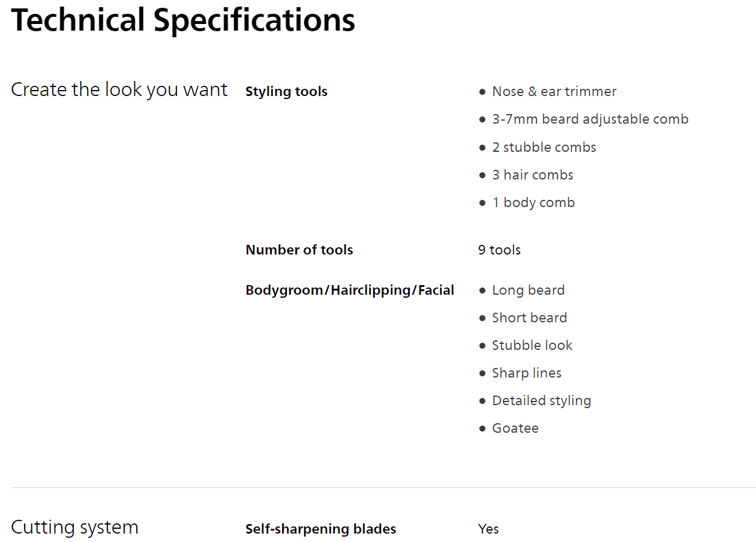Click the '3 hair combs' item
The width and height of the screenshot is (756, 542).
point(532,175)
